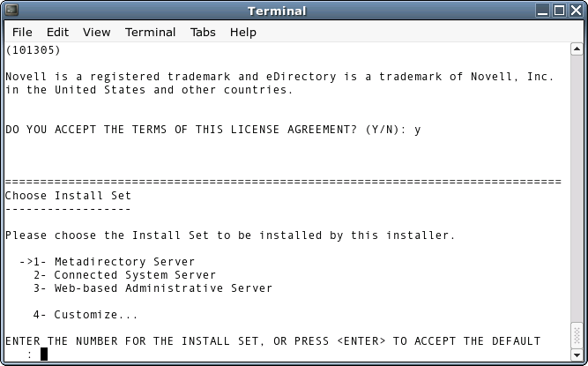Click the Metadirectory Server option line
The image size is (588, 366).
pos(123,262)
